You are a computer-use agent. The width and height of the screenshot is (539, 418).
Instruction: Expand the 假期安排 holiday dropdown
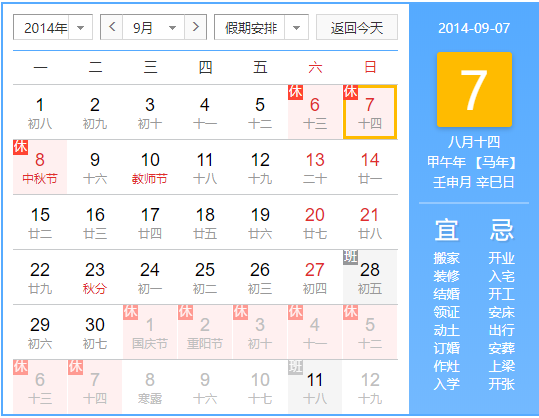click(x=261, y=27)
